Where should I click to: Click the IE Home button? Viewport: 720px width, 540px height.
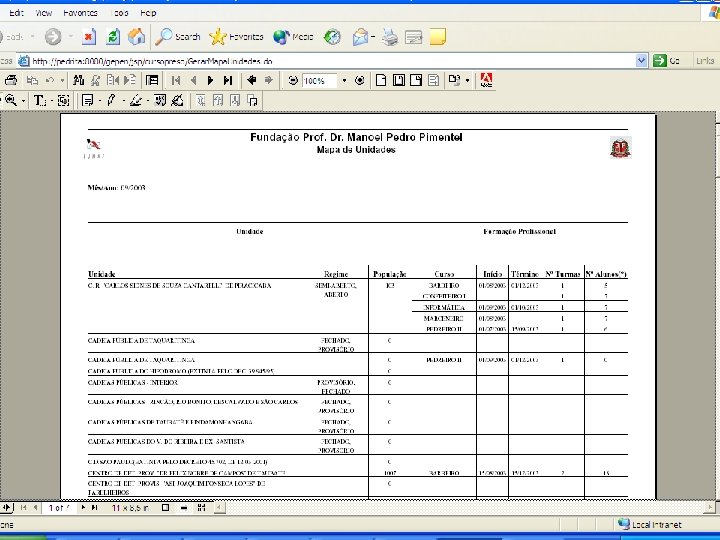[x=136, y=37]
